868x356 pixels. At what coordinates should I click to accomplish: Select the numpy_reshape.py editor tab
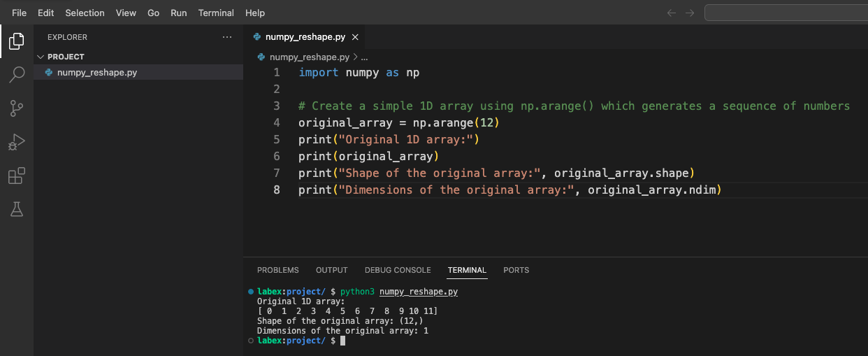304,37
